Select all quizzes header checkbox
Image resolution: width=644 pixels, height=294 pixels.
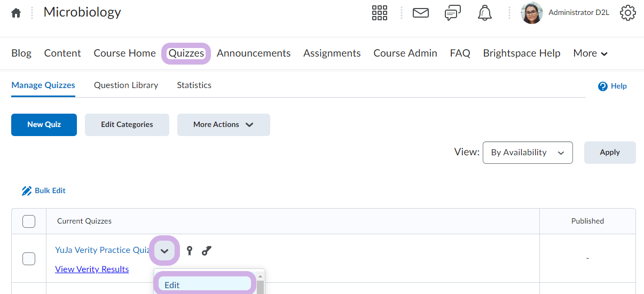pyautogui.click(x=29, y=221)
